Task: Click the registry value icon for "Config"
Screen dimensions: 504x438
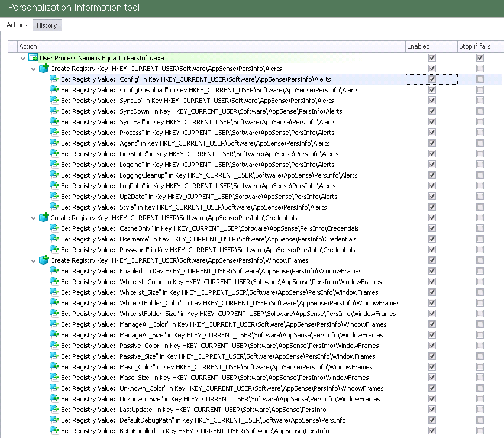Action: coord(54,79)
